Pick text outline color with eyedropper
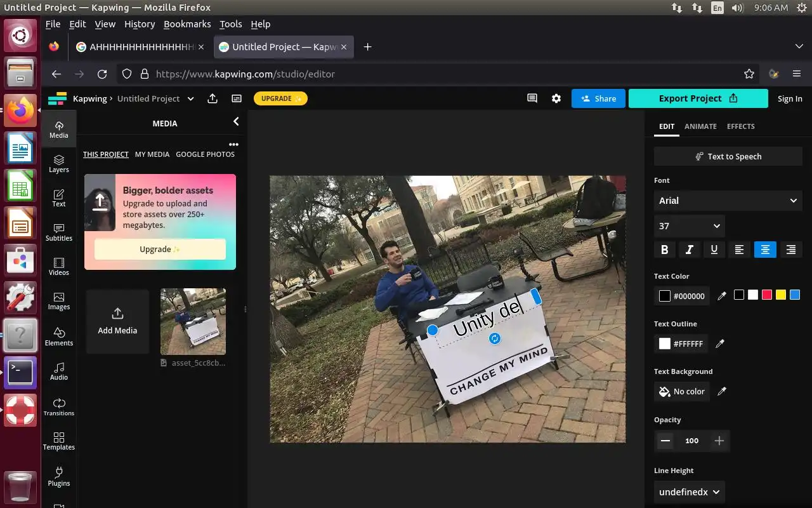Screen dimensions: 812x508 [719, 344]
